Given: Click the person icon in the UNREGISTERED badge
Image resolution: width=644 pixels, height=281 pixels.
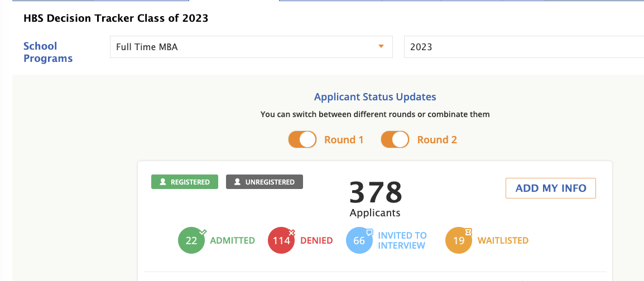Looking at the screenshot, I should (x=237, y=182).
